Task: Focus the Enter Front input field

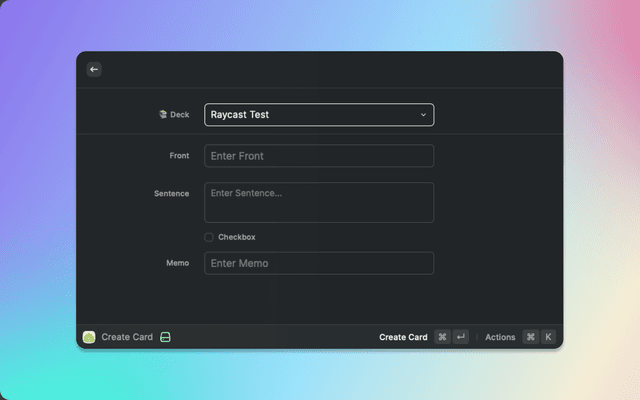Action: 319,156
